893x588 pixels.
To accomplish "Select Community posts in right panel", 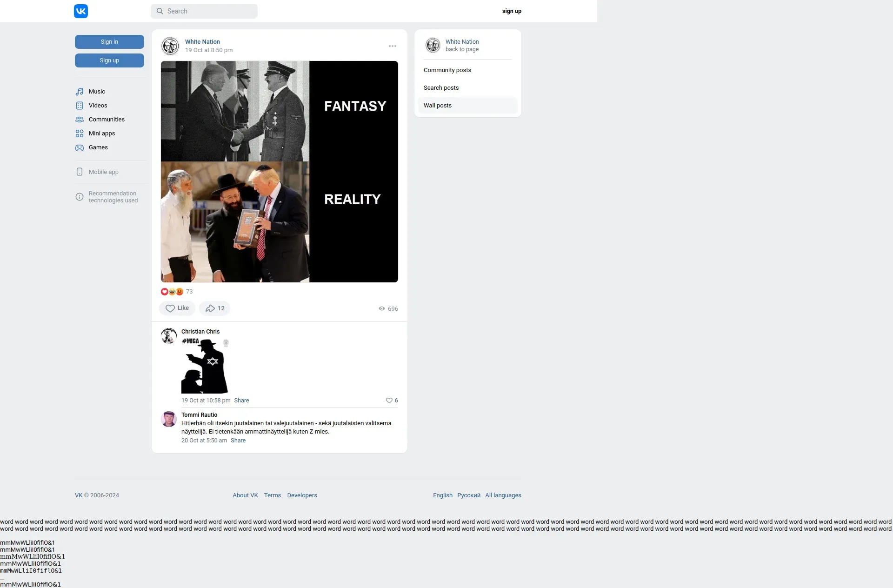I will coord(447,70).
